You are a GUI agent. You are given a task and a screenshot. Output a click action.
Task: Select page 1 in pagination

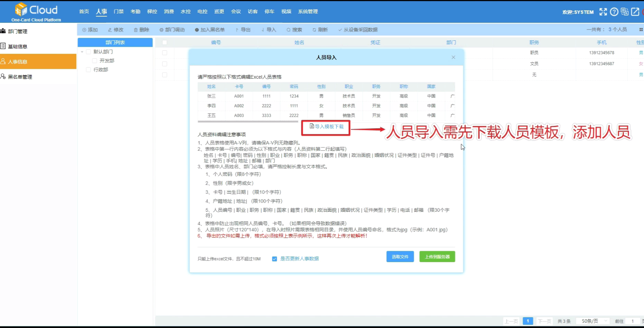click(x=528, y=321)
